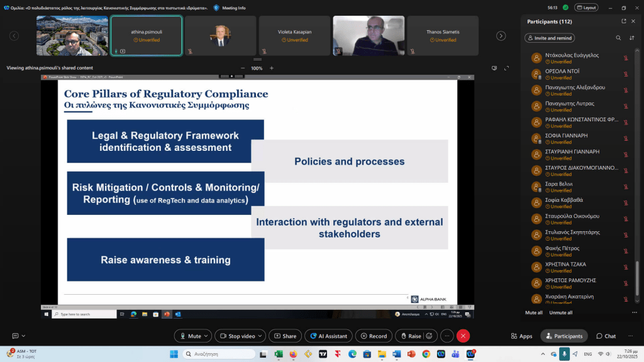Expand the Stop video options arrow

pyautogui.click(x=260, y=336)
